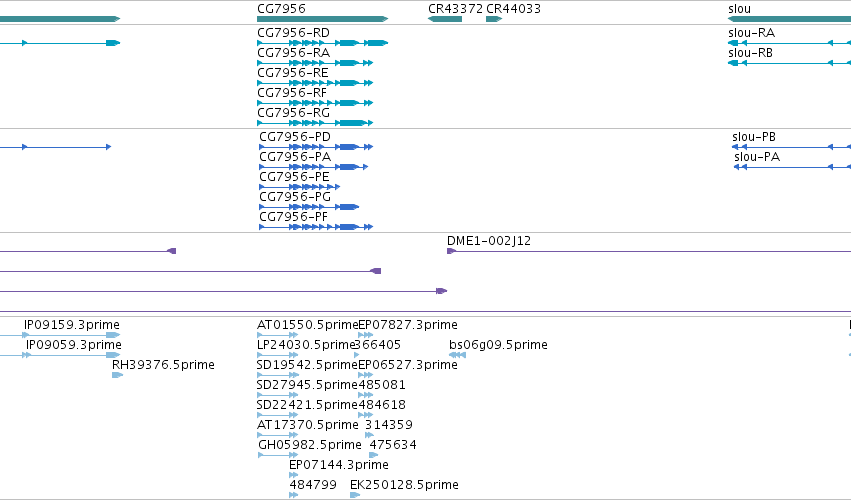Screen dimensions: 851x500
Task: Select EST EK250128.5prime
Action: (404, 485)
